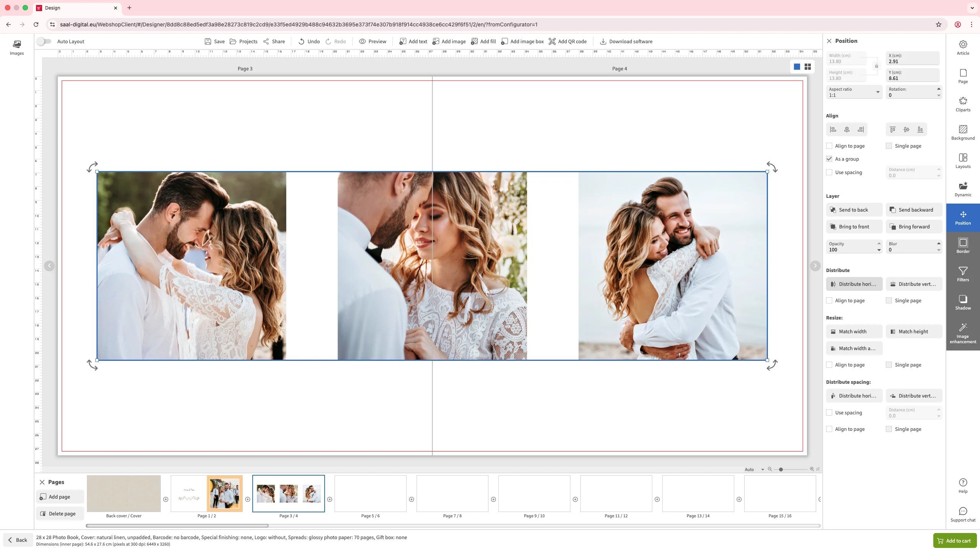Align selection to left edges
The width and height of the screenshot is (980, 551).
coord(833,130)
